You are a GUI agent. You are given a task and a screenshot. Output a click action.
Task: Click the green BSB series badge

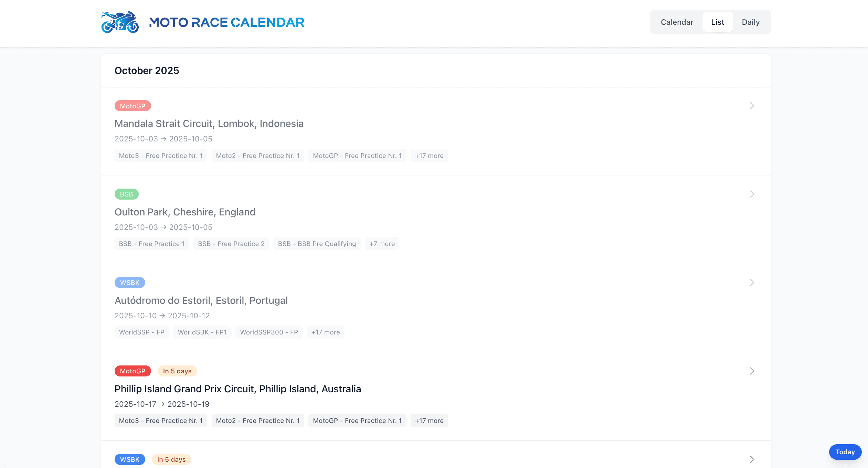tap(126, 194)
